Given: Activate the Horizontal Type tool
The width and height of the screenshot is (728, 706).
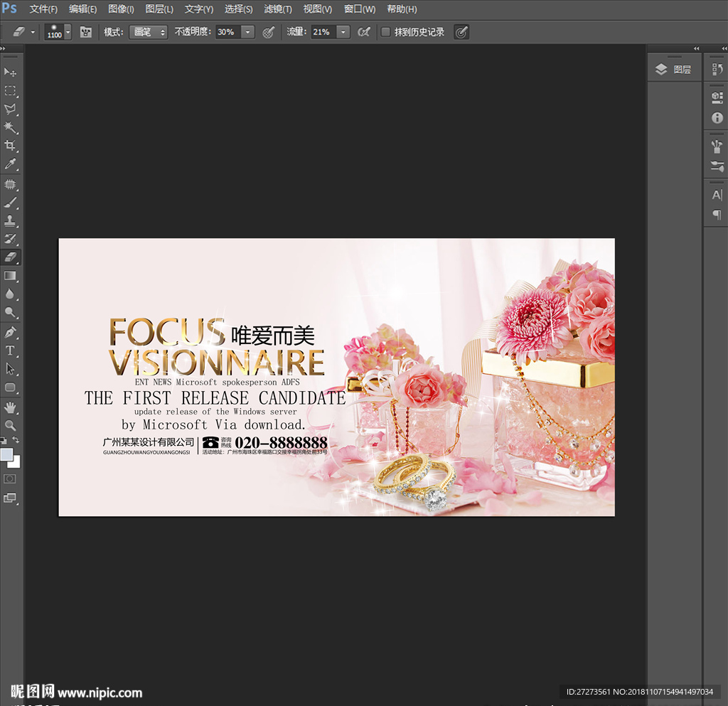Looking at the screenshot, I should point(11,351).
